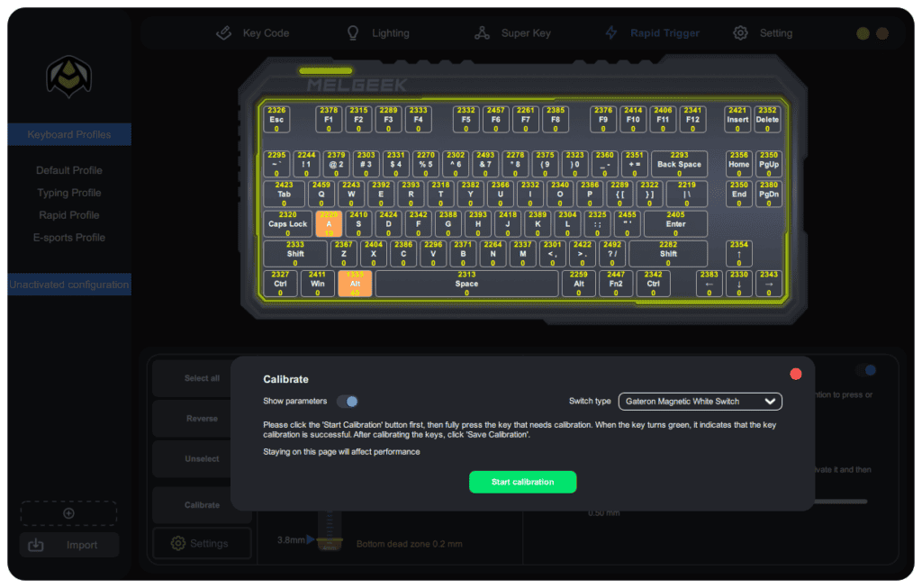922x588 pixels.
Task: Click the yellow window control dot
Action: click(x=863, y=33)
